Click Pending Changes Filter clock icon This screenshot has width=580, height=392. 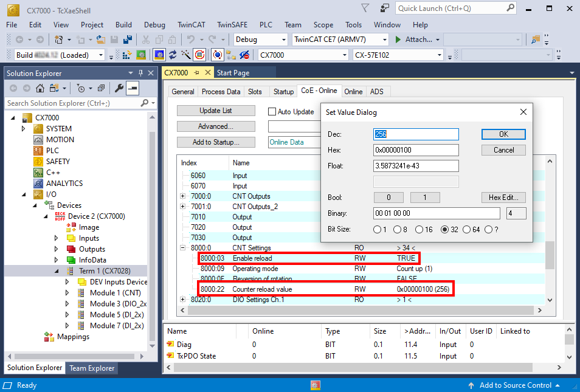[80, 88]
